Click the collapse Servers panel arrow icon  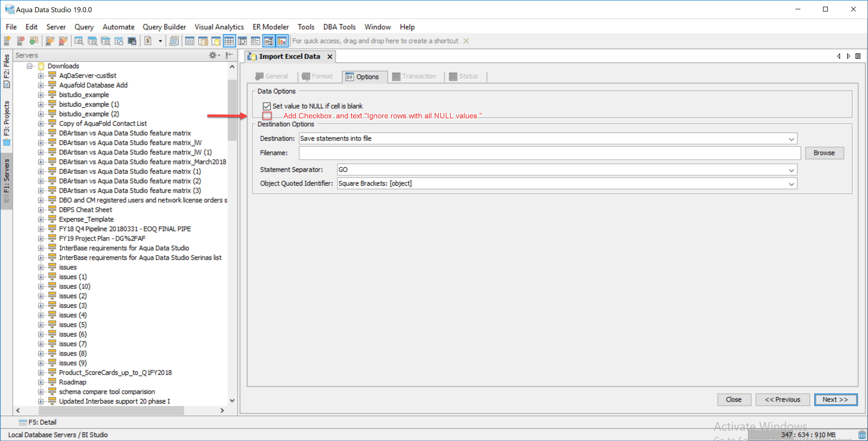coord(229,55)
